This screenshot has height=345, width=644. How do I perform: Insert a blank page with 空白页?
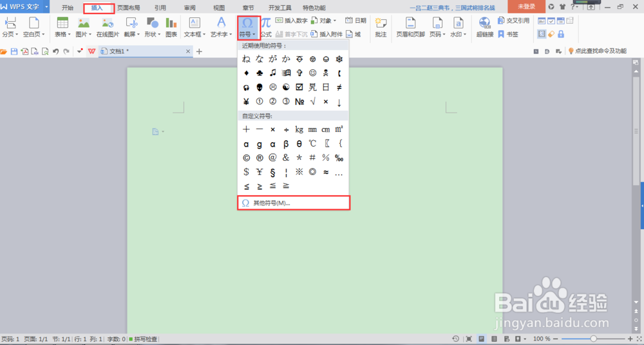[x=33, y=23]
